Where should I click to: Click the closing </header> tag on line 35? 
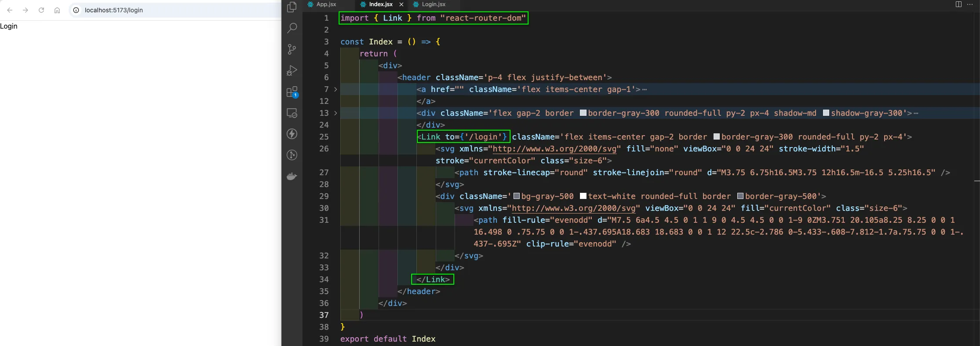[419, 291]
